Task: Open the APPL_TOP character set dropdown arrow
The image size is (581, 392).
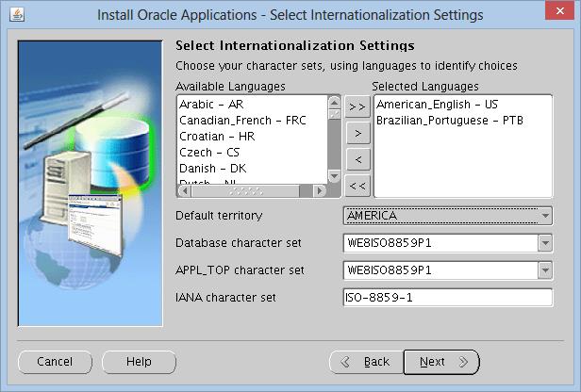Action: pos(545,270)
